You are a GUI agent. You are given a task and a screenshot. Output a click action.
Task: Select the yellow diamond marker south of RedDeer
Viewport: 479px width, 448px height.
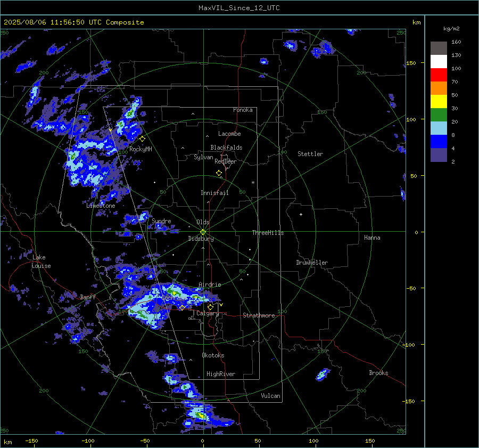219,173
